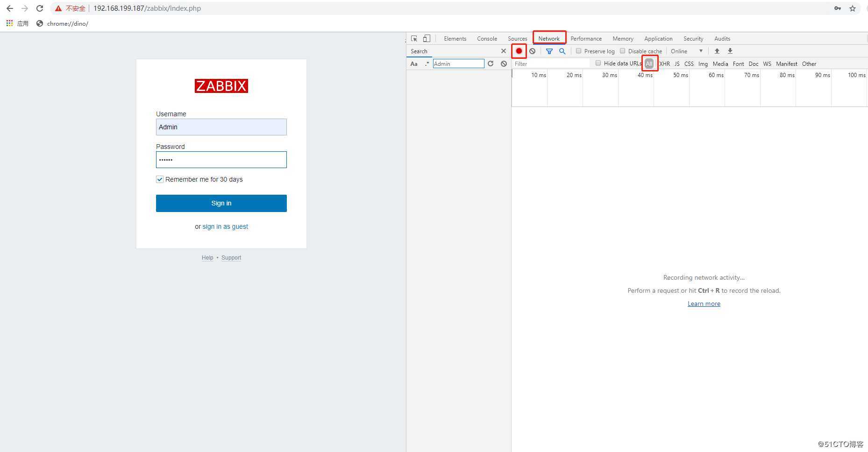Click the Learn more link in Network panel
Viewport: 868px width, 452px height.
click(x=704, y=304)
